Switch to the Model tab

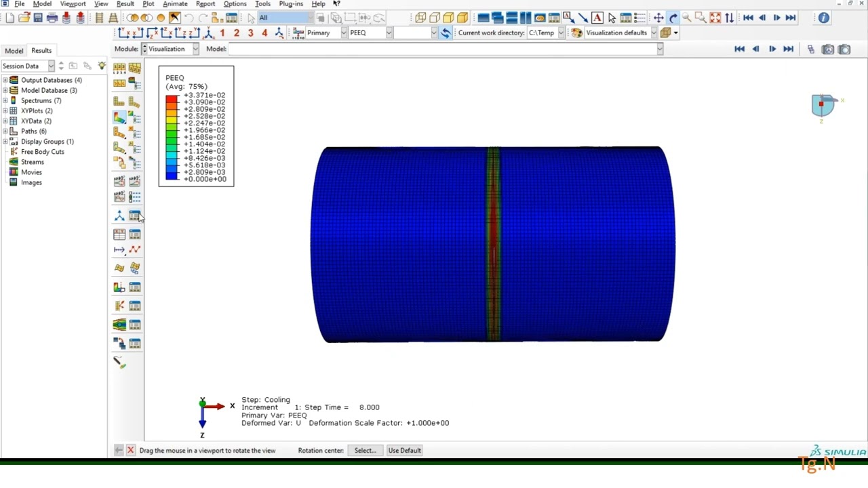click(14, 50)
